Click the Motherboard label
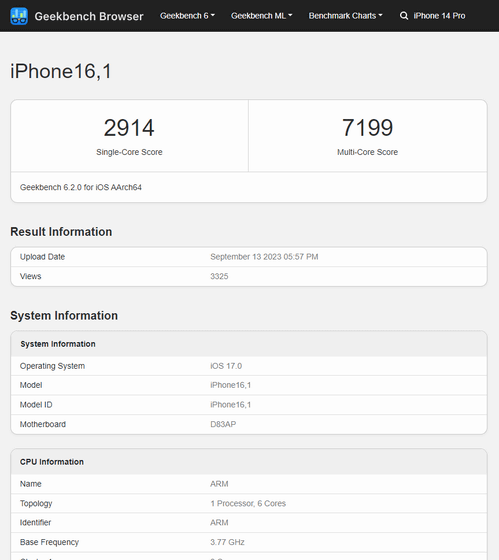Screen dimensions: 499x560 [43, 424]
